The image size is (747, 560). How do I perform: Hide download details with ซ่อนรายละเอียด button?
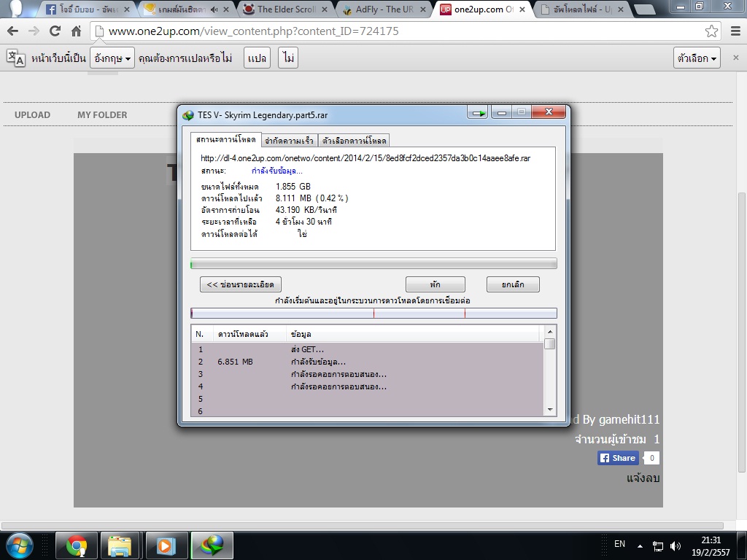(x=241, y=284)
